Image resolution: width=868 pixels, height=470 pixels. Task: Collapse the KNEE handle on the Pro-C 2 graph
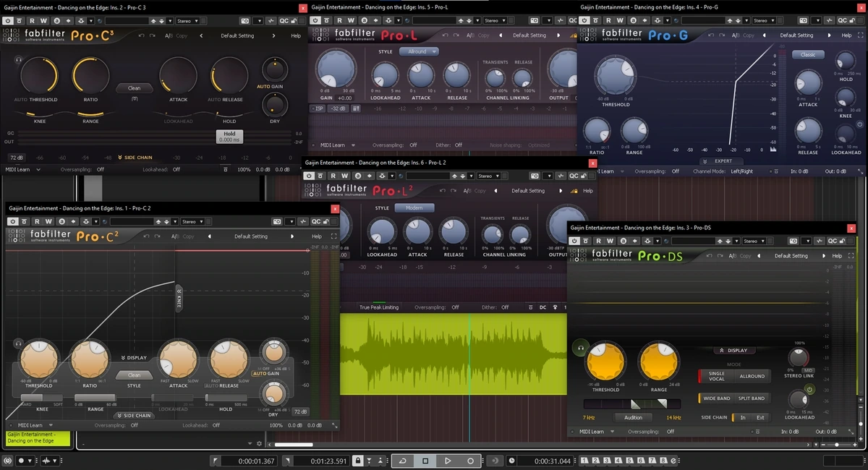179,298
